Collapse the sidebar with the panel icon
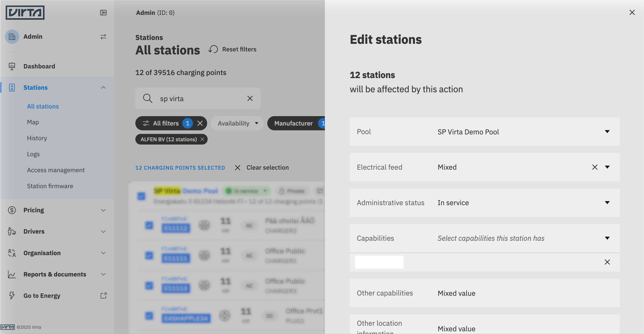Viewport: 644px width, 334px height. tap(103, 12)
